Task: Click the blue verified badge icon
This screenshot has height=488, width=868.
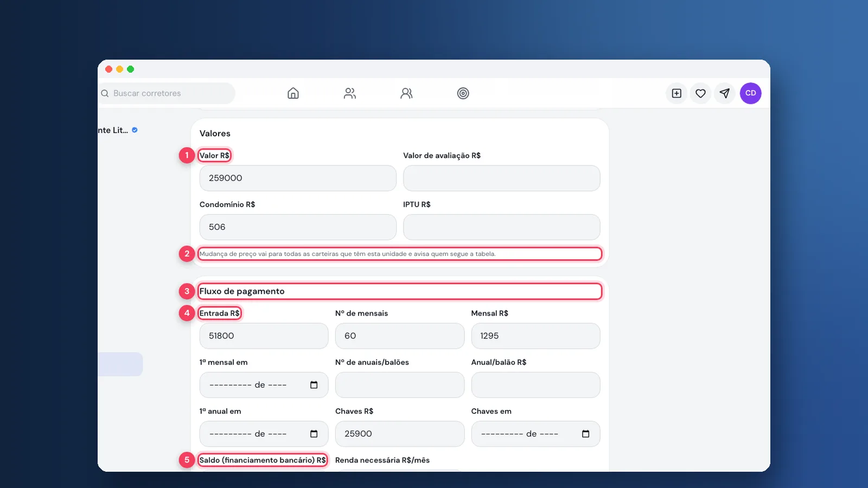Action: 135,130
